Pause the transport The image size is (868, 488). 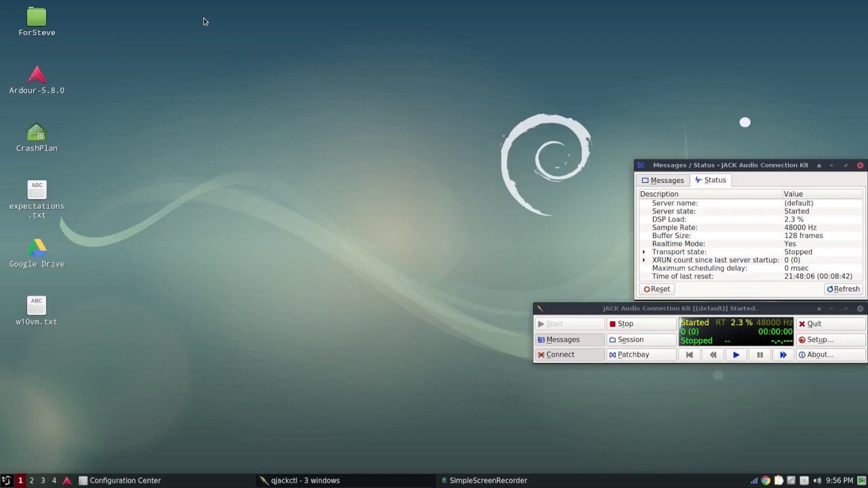(759, 354)
